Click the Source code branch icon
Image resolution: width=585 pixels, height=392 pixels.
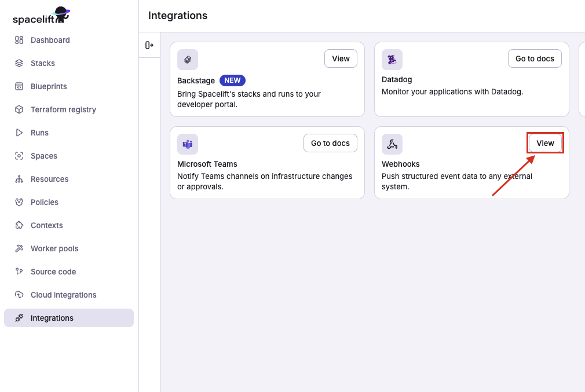[x=19, y=272]
